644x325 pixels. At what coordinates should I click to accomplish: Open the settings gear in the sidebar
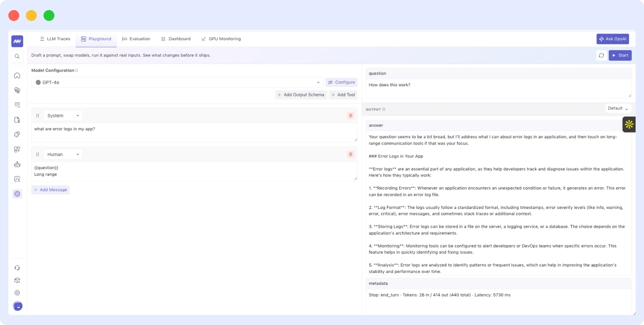click(17, 293)
